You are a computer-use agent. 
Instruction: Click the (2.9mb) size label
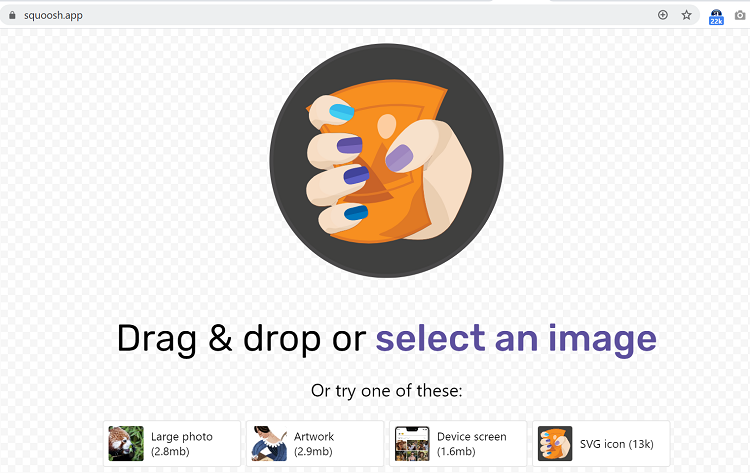point(313,451)
